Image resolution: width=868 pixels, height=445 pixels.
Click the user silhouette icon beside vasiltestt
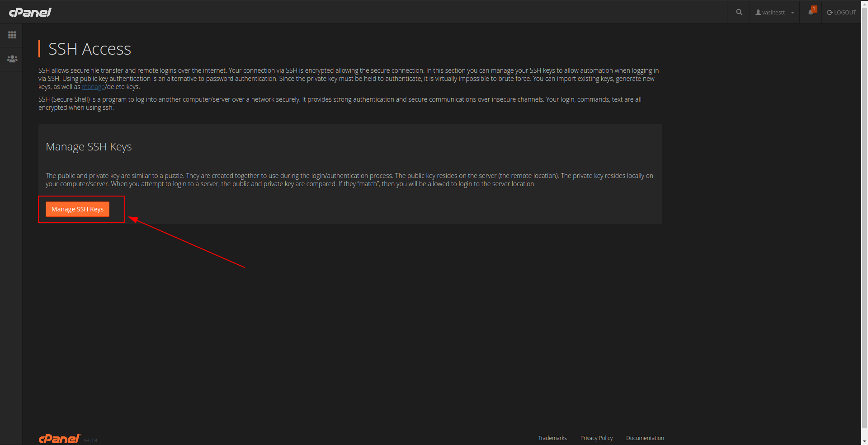click(758, 13)
